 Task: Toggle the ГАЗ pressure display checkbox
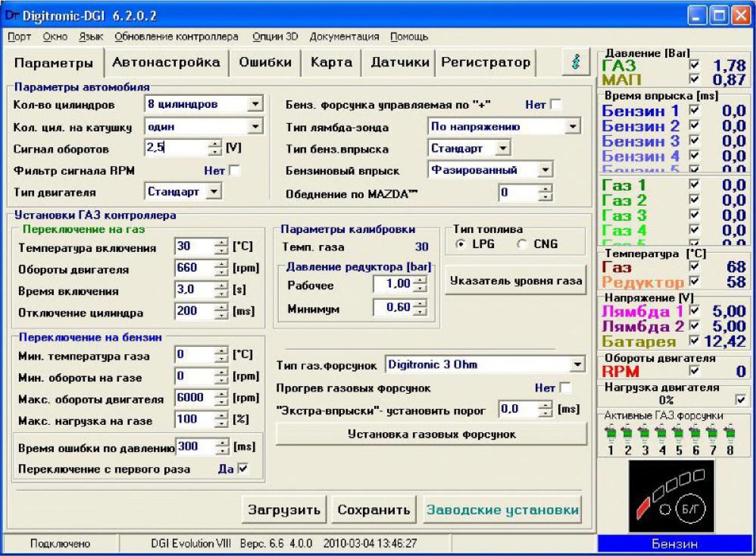coord(694,65)
